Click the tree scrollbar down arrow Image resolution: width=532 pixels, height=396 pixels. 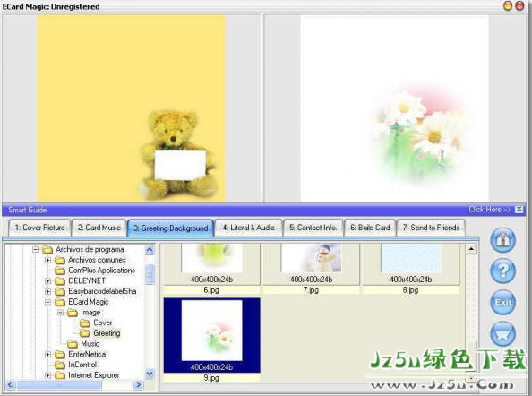[150, 374]
